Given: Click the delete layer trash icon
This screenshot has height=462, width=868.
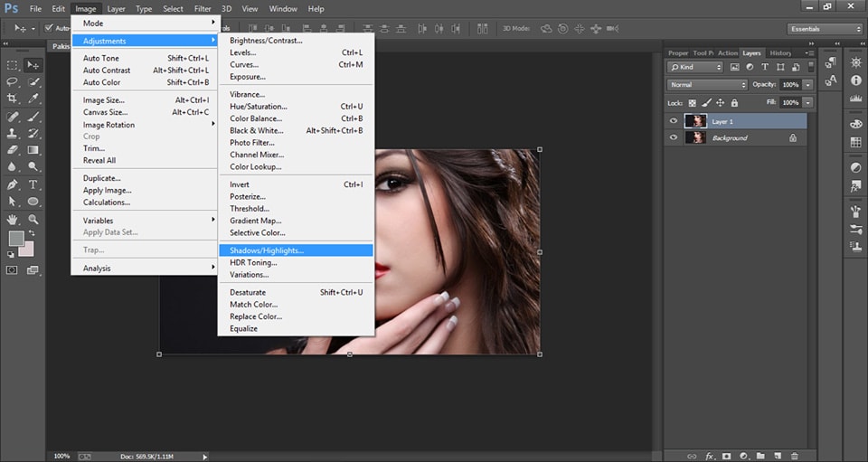Looking at the screenshot, I should 795,456.
